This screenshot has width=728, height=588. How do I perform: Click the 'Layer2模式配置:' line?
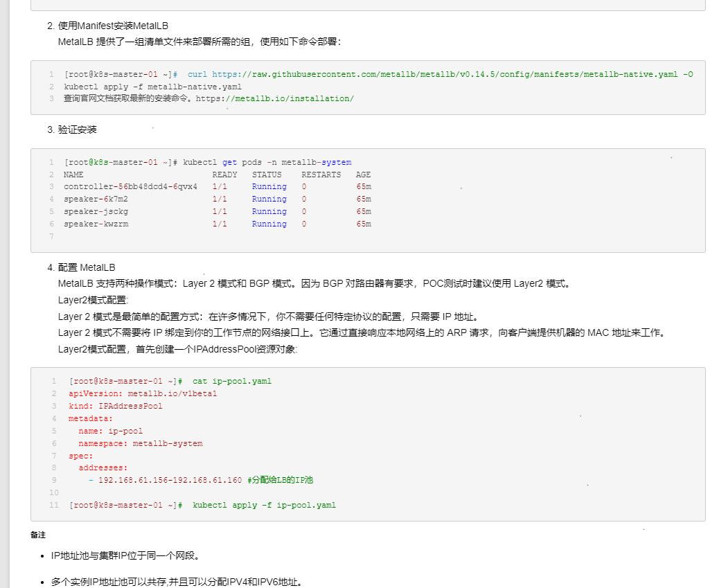coord(93,301)
